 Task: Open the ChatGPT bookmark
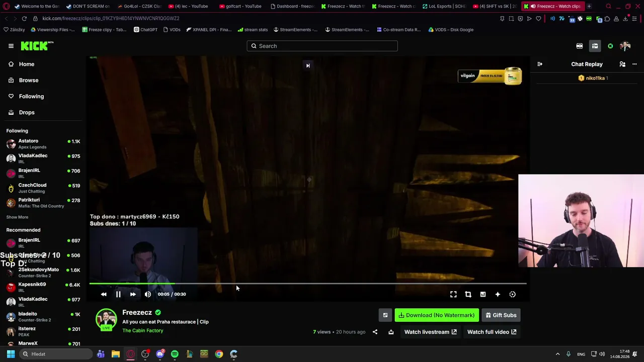point(145,30)
